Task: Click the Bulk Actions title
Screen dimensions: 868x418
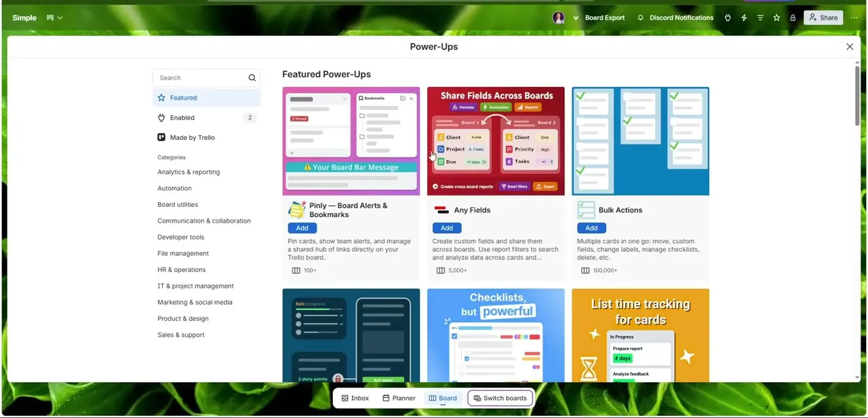Action: tap(620, 210)
